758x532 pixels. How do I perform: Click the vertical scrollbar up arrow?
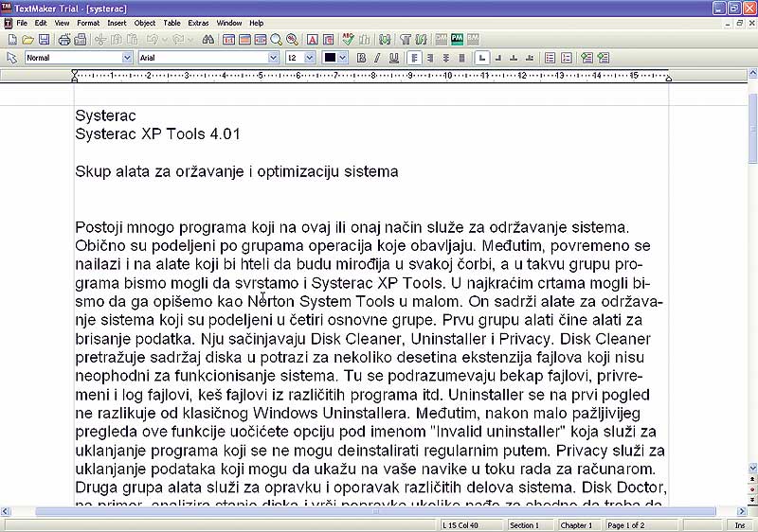752,74
